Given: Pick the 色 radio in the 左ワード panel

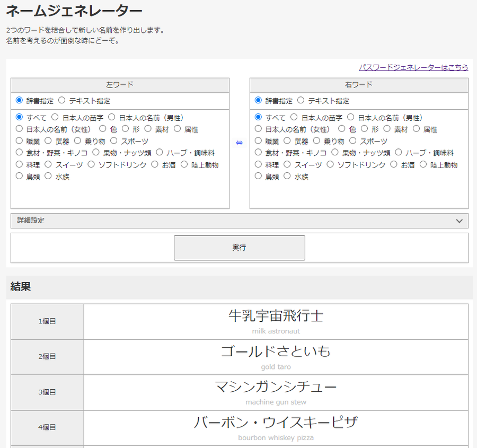Looking at the screenshot, I should (x=102, y=128).
